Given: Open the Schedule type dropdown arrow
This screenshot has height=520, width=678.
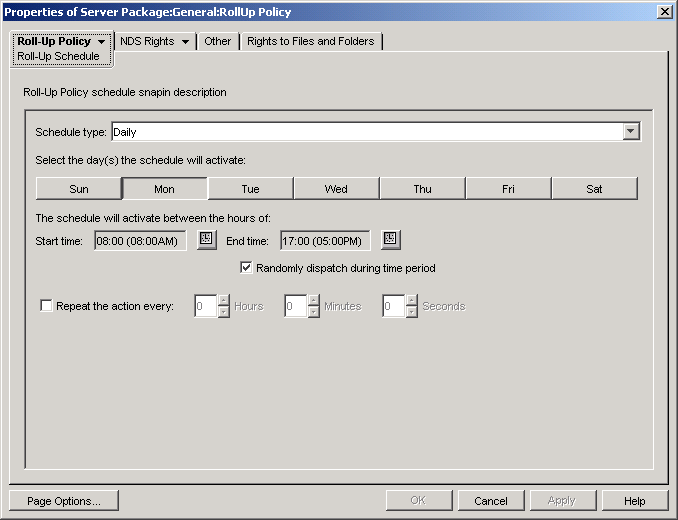Looking at the screenshot, I should 631,131.
